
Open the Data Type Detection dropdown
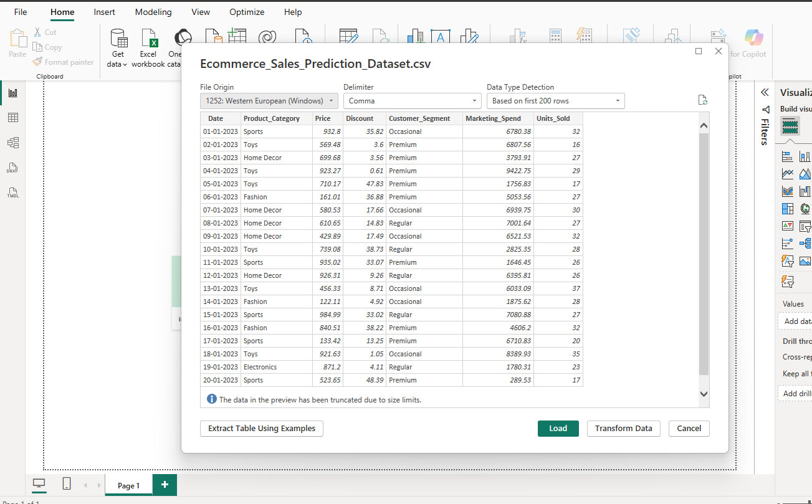(553, 100)
